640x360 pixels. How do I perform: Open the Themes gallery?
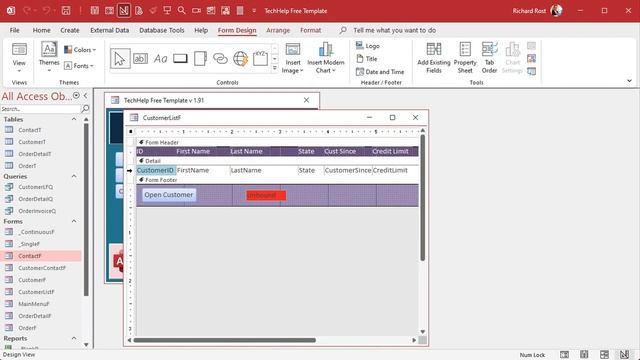pos(49,57)
